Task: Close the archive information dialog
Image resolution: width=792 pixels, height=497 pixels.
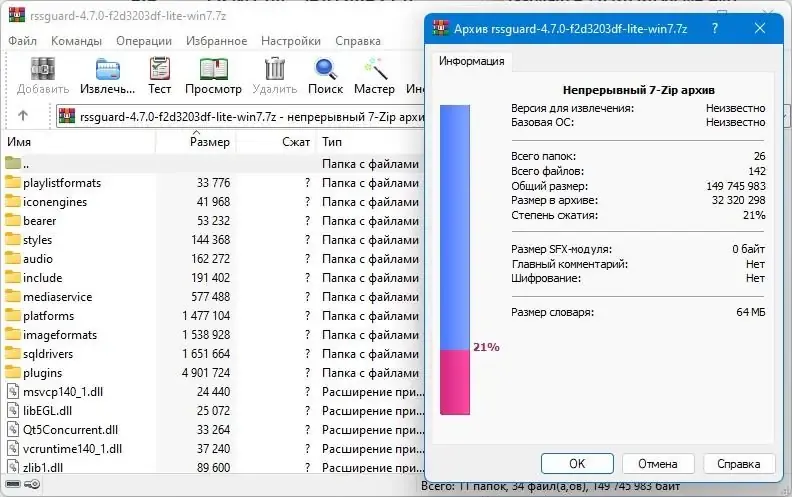Action: [760, 28]
